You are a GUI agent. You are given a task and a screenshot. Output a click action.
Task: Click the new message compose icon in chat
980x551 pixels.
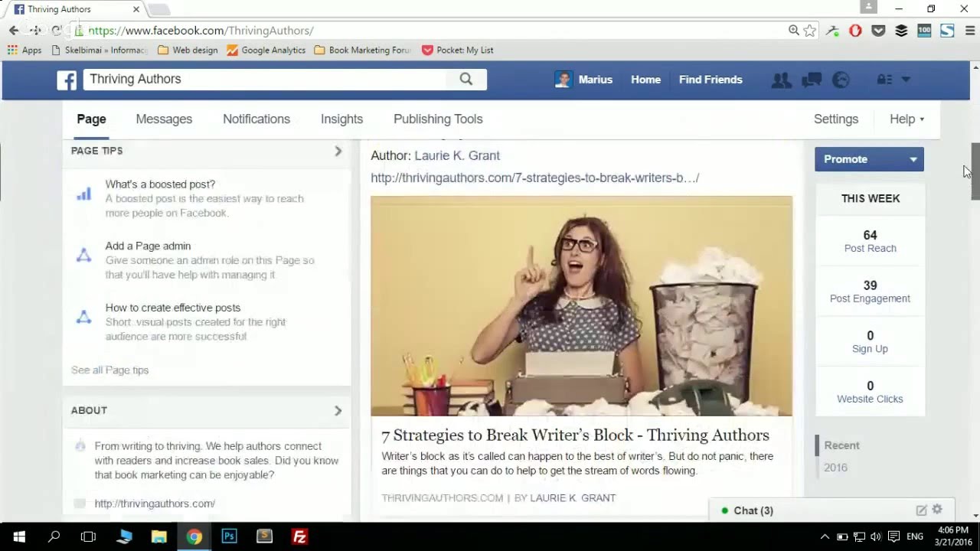921,510
